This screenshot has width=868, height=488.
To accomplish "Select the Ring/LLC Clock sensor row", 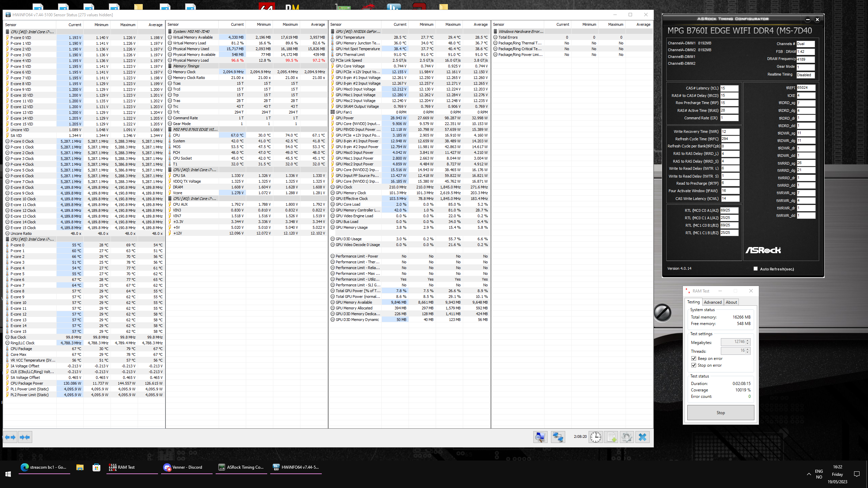I will (x=84, y=343).
